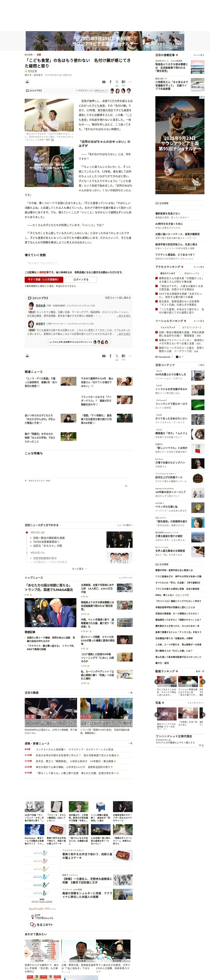Open 六角精児さん連載 article in sidebar
The height and width of the screenshot is (980, 210).
(172, 85)
